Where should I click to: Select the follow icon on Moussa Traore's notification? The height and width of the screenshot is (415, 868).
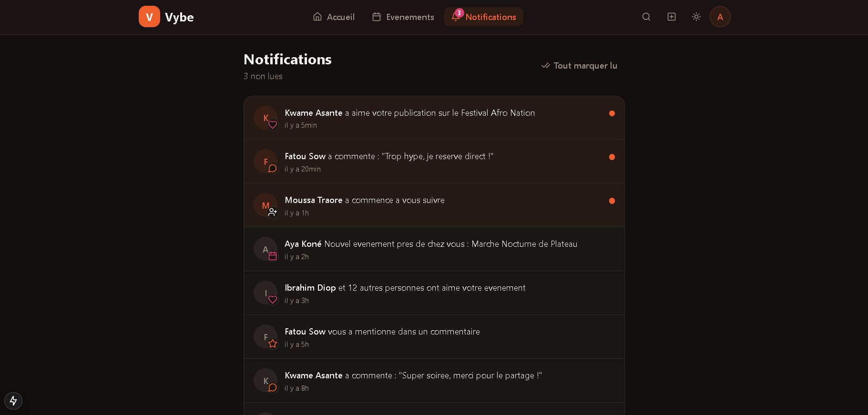(273, 212)
